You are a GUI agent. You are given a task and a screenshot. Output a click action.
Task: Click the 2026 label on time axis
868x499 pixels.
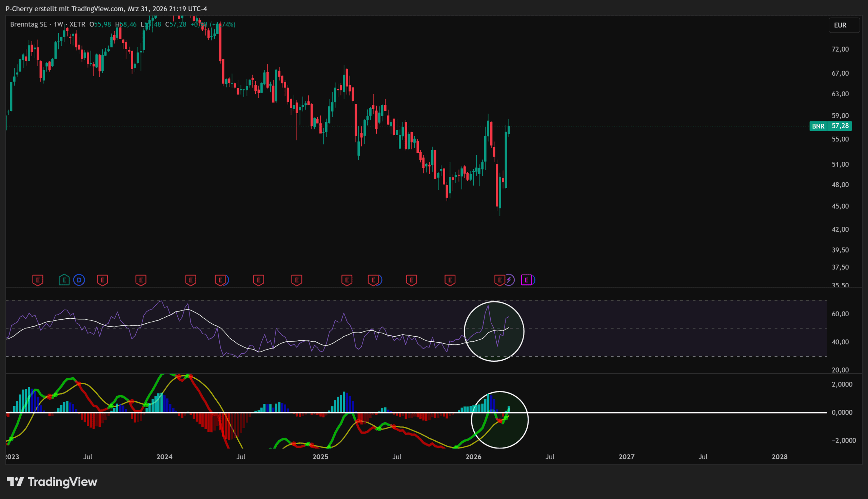pos(473,457)
